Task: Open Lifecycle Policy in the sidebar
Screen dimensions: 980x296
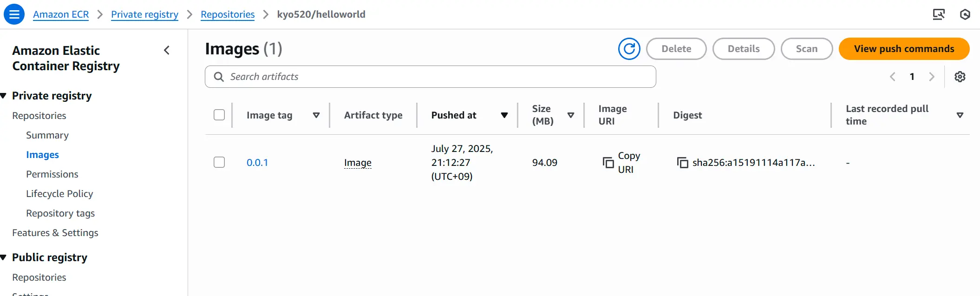Action: point(59,194)
